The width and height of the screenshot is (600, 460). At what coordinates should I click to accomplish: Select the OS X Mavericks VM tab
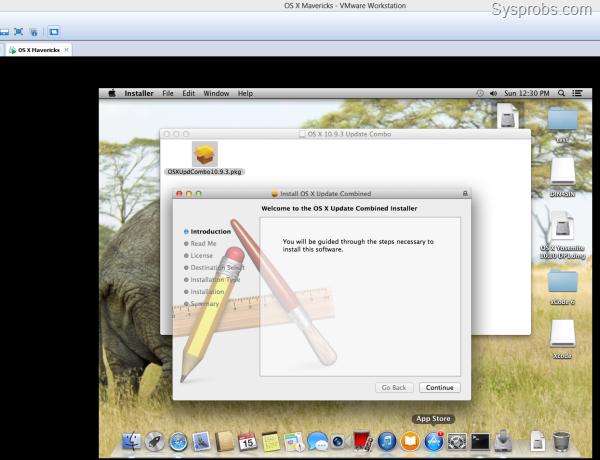point(39,50)
